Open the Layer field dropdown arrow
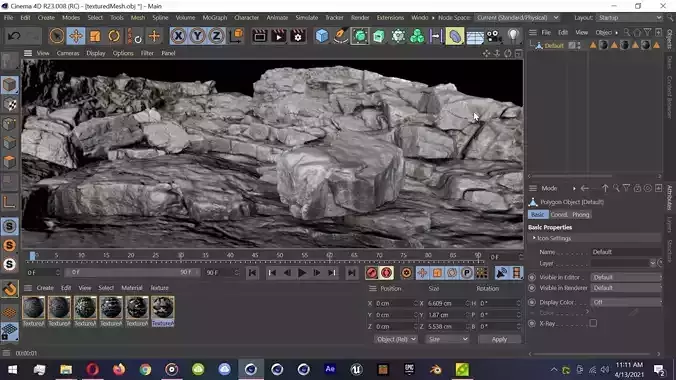 point(653,263)
